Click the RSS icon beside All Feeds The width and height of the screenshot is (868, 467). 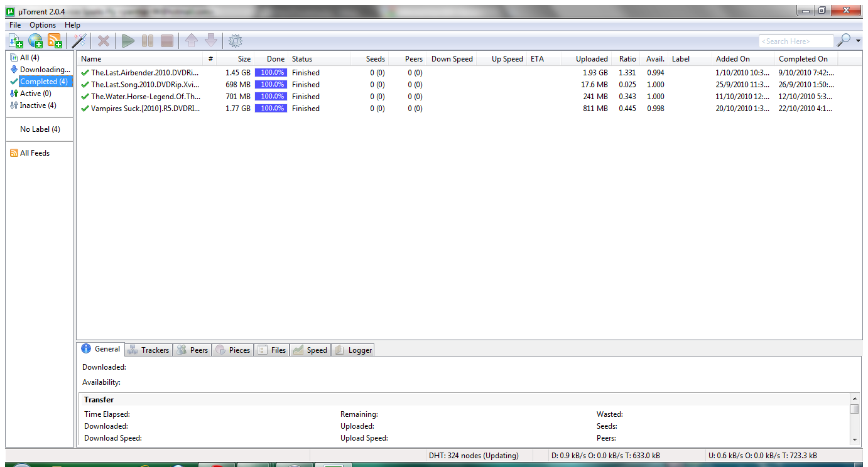[x=14, y=153]
